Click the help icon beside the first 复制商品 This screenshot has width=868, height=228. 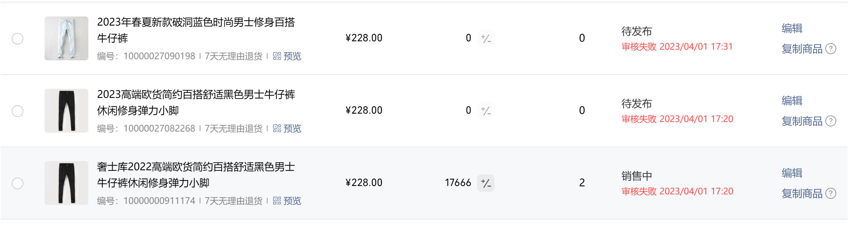click(x=831, y=49)
